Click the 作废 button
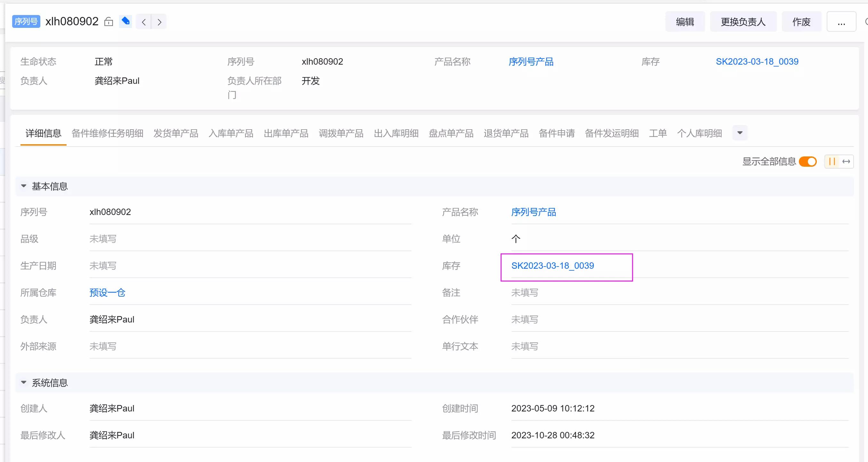 coord(801,21)
